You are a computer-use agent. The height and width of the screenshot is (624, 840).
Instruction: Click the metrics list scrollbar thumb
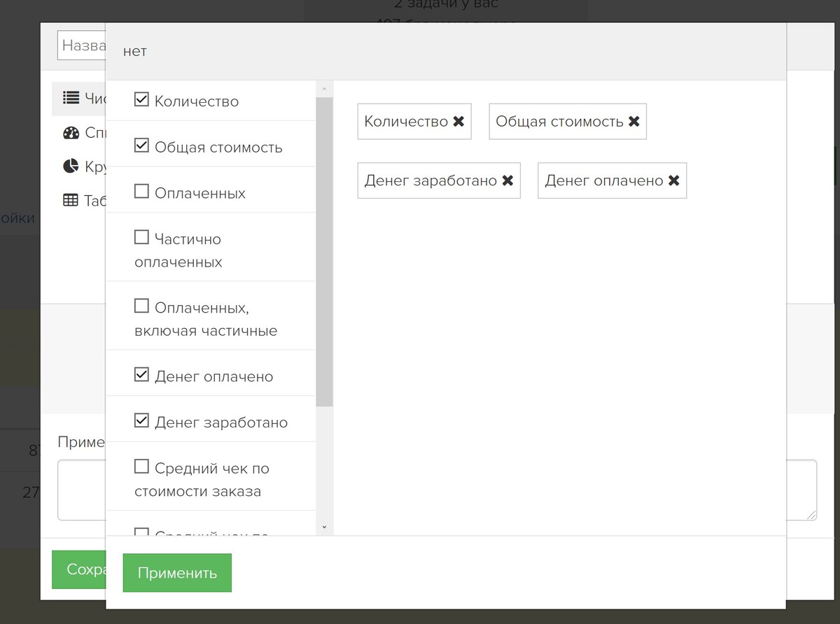point(324,252)
